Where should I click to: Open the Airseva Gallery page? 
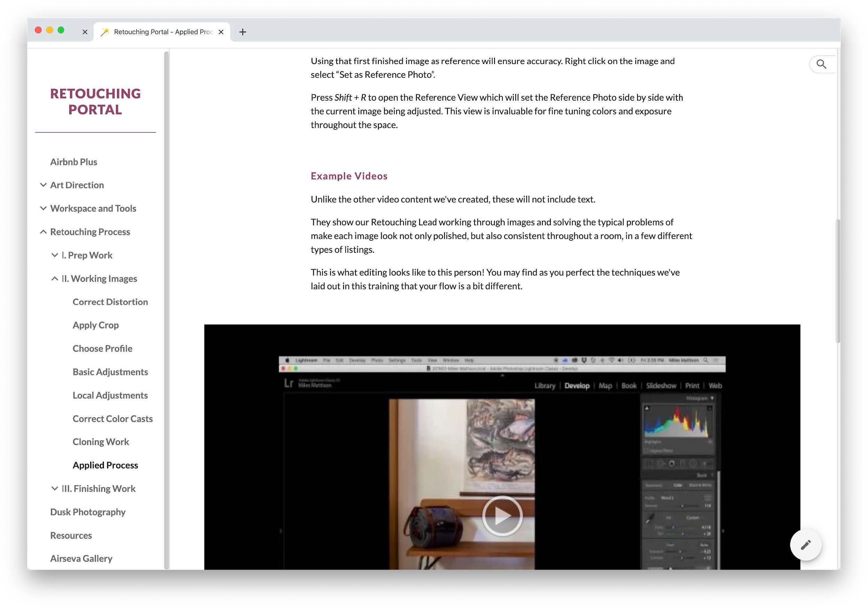coord(81,559)
